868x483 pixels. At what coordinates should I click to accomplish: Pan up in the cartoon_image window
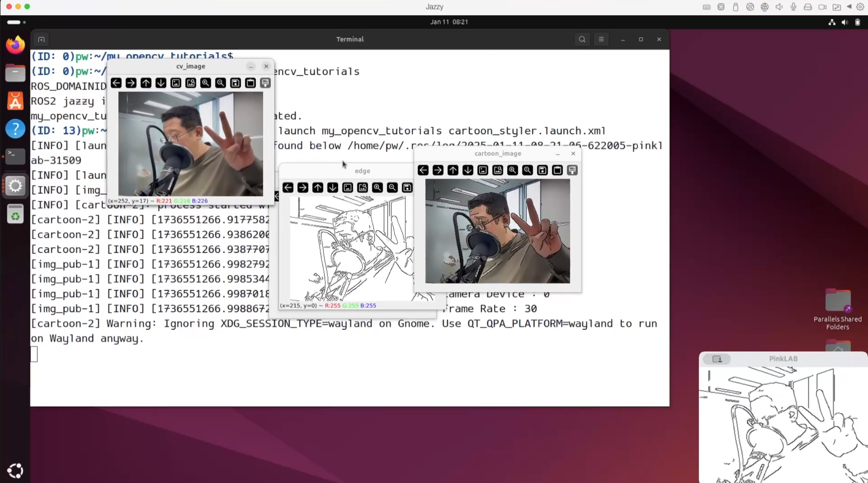453,170
